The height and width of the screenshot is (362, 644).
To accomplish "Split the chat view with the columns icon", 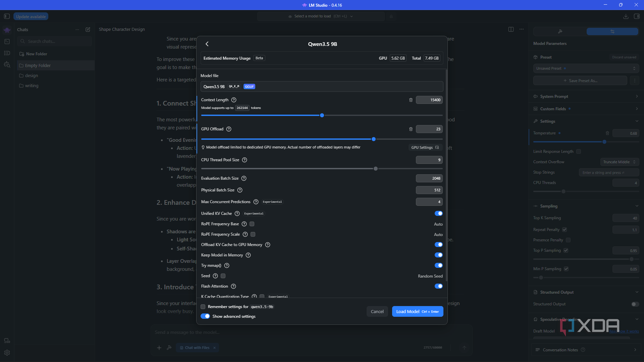I will point(511,29).
